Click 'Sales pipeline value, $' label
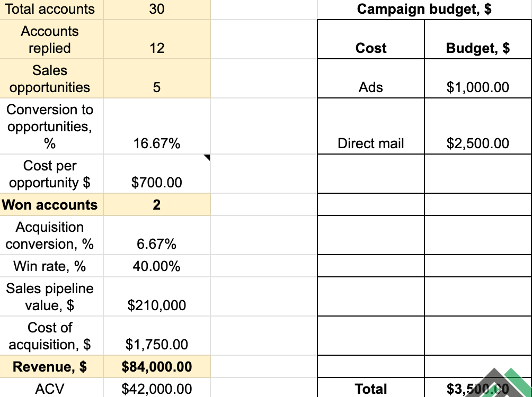 point(51,296)
